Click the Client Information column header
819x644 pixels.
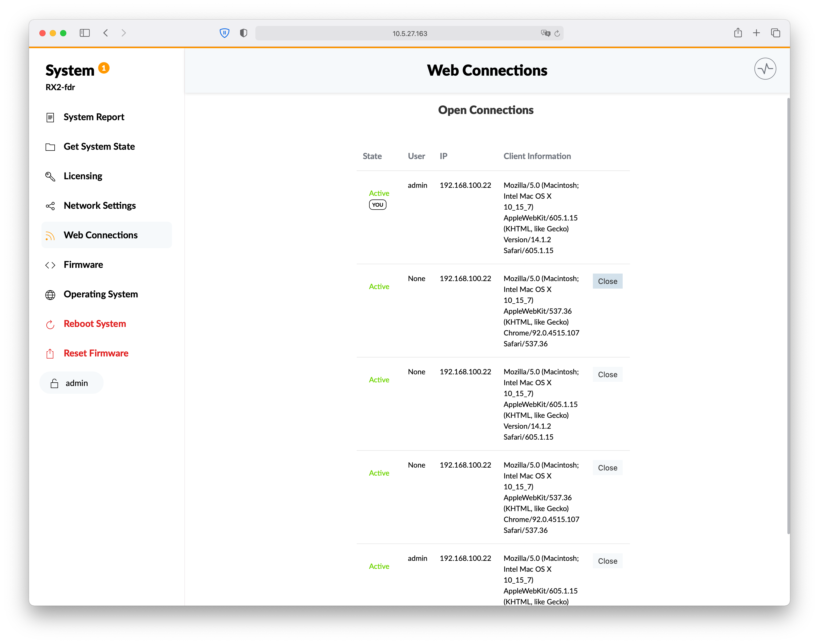point(537,156)
